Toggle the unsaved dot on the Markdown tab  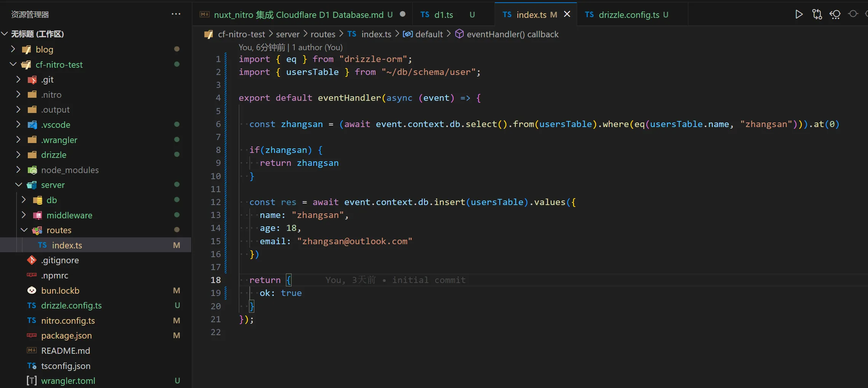402,14
